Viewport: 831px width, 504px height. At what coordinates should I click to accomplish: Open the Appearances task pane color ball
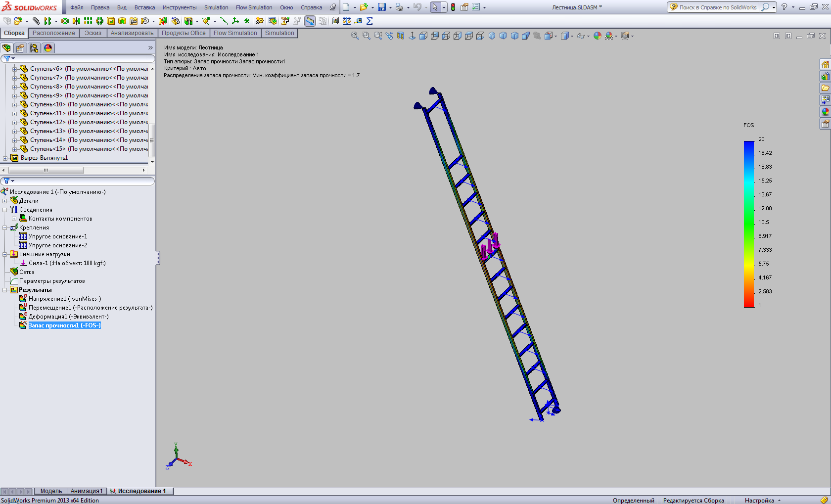[825, 112]
